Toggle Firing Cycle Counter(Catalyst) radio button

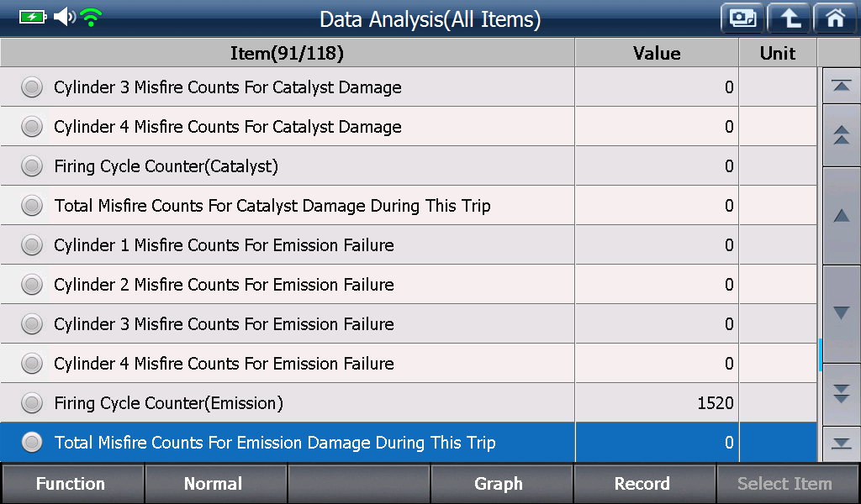tap(32, 166)
